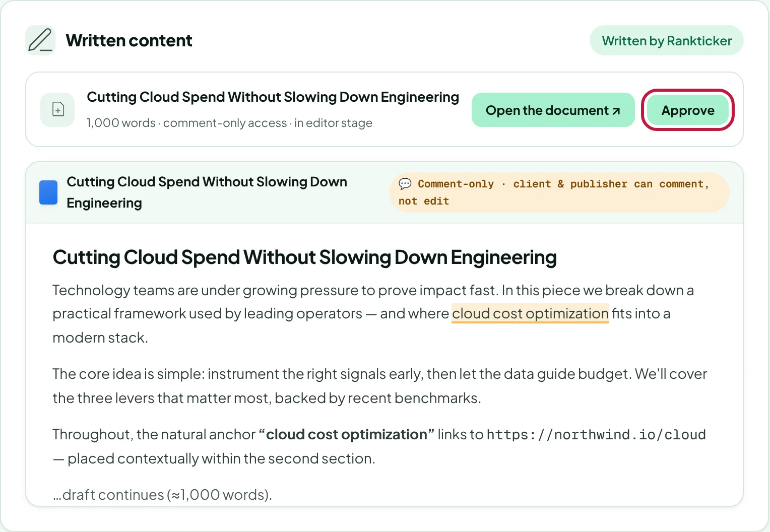Click the "Written content" section heading
The width and height of the screenshot is (770, 532).
(129, 40)
